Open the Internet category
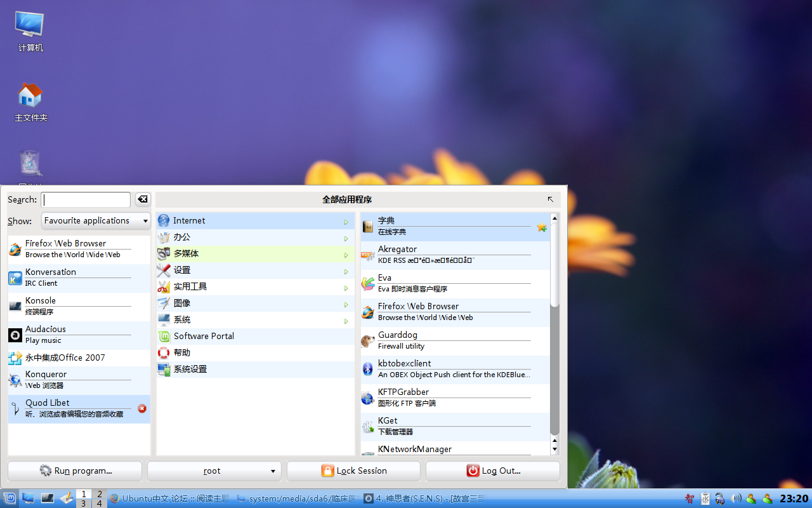 click(x=255, y=220)
